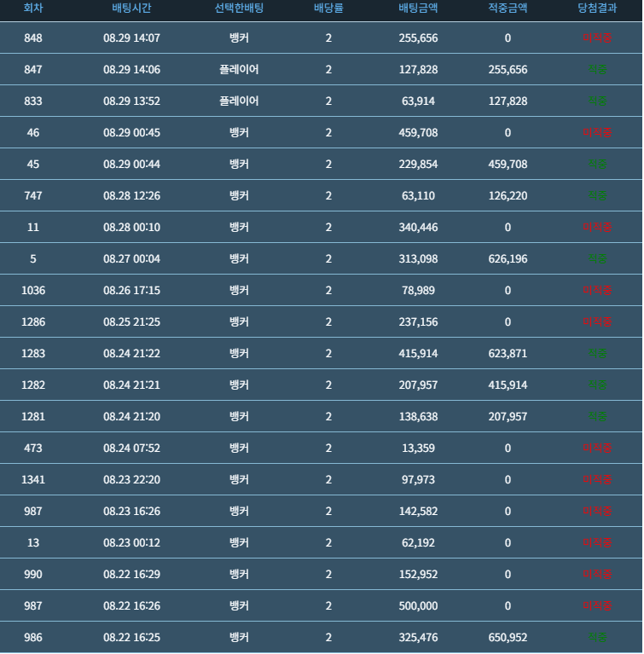
Task: Click the 적중금액 column header
Action: click(x=508, y=8)
